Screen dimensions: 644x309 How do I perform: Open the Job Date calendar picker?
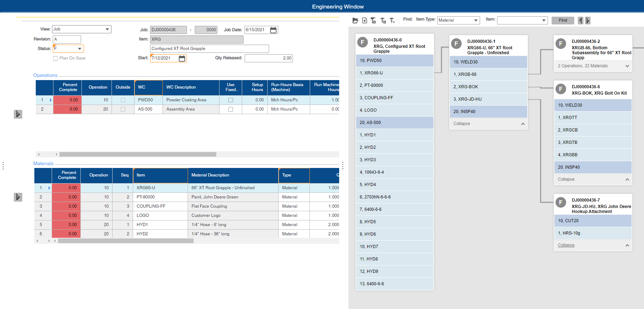coord(273,30)
